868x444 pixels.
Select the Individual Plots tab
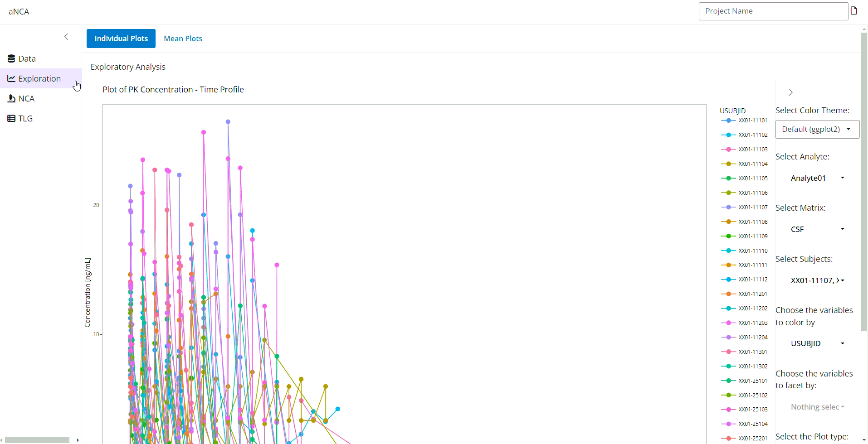click(x=121, y=39)
